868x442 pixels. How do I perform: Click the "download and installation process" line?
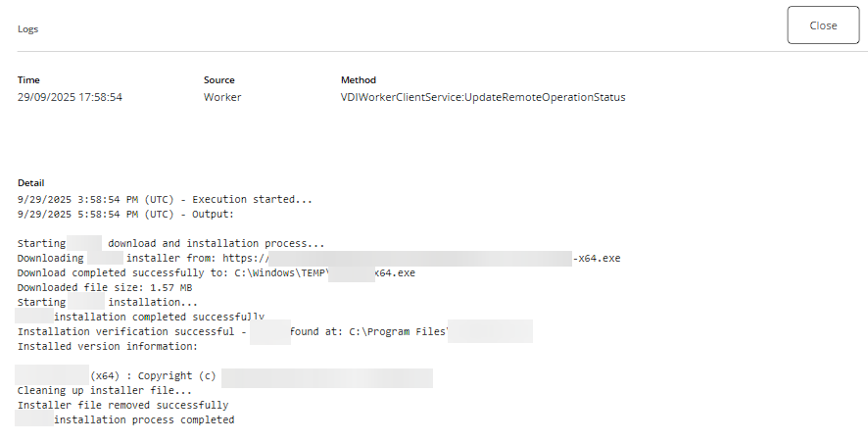216,243
